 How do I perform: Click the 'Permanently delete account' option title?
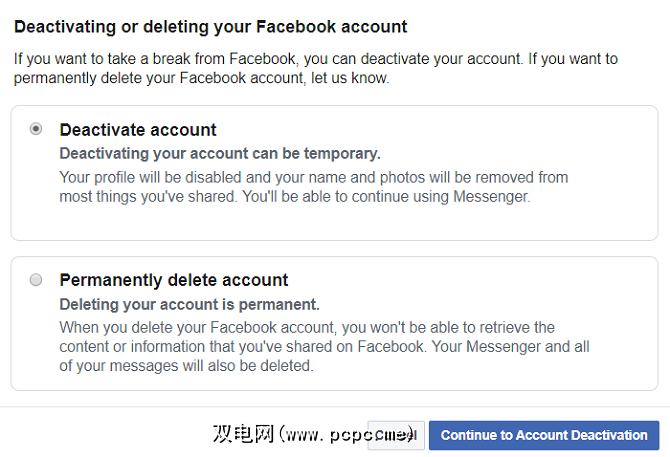174,280
